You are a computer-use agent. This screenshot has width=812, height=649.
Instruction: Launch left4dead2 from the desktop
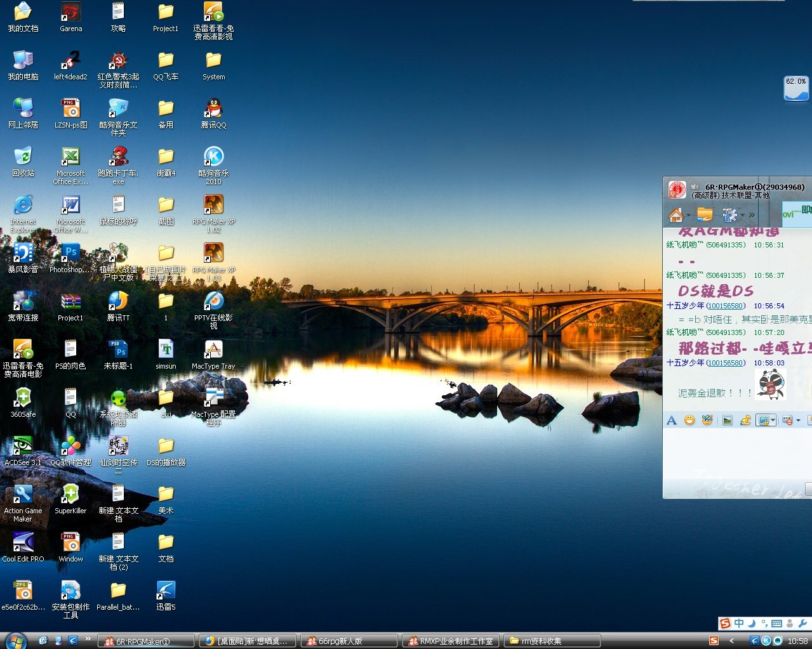tap(70, 65)
